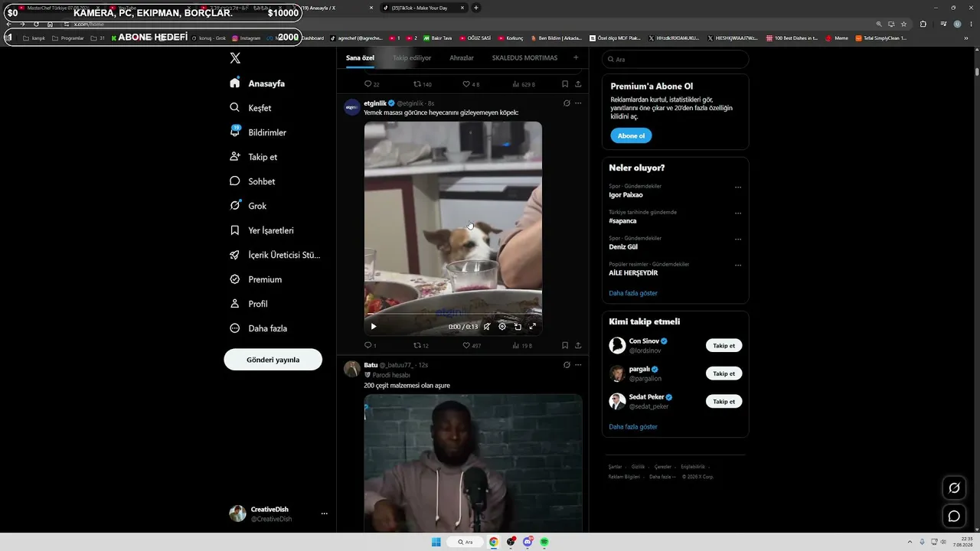Switch to the Sana özel tab
This screenshot has width=980, height=551.
pyautogui.click(x=360, y=58)
